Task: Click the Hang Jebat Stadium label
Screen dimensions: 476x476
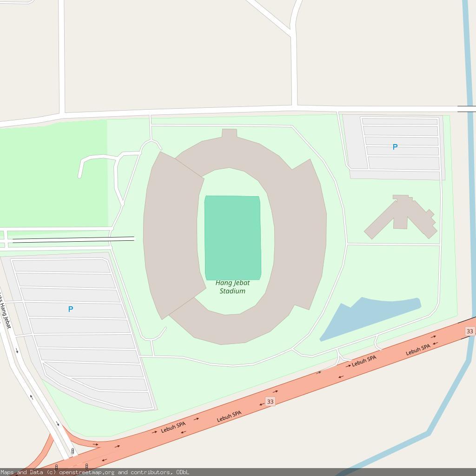Action: [232, 287]
